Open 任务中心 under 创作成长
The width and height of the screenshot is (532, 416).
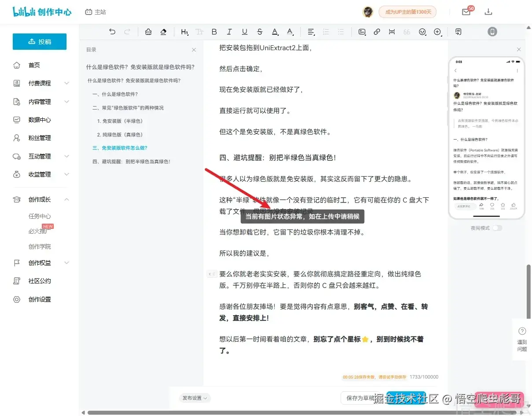[40, 216]
